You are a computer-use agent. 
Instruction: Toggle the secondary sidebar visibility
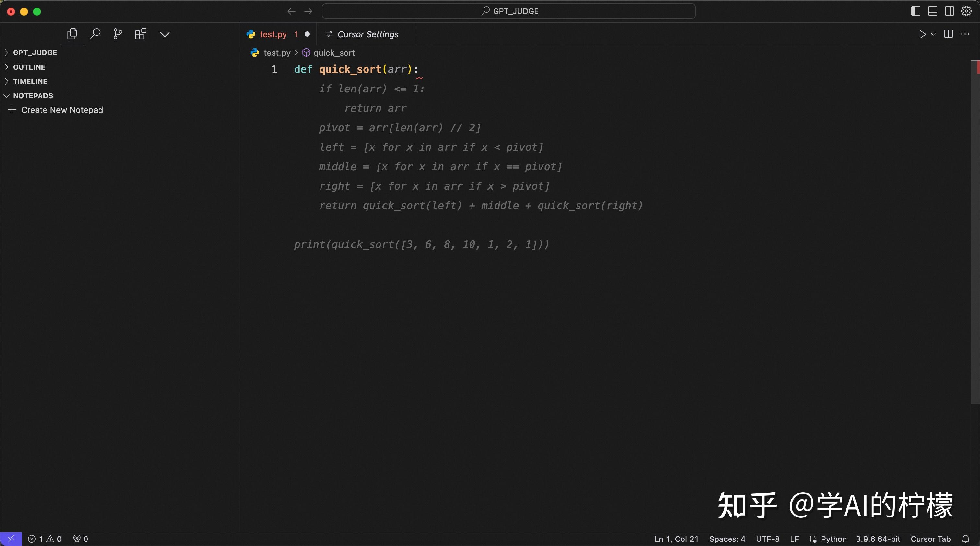[949, 11]
